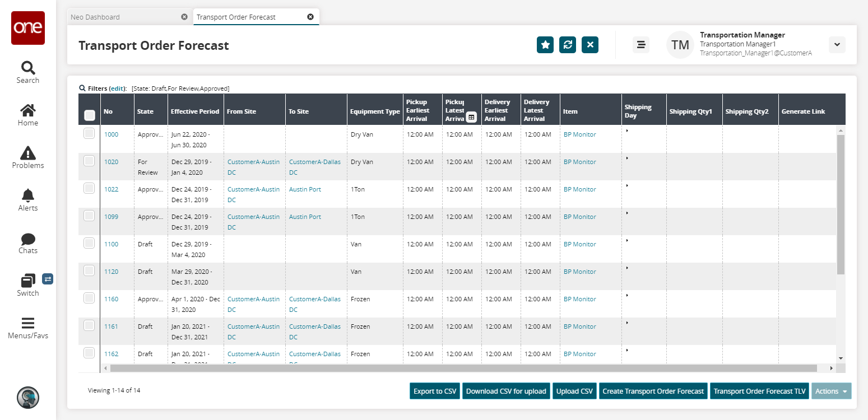Toggle the select-all header checkbox

(89, 115)
